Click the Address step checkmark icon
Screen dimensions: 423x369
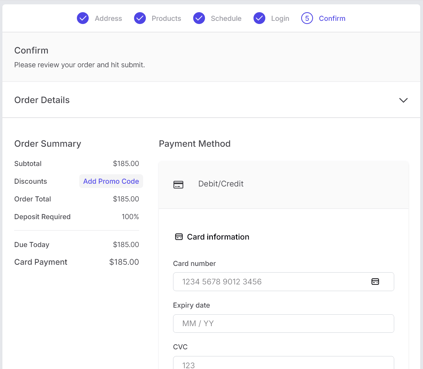point(83,18)
